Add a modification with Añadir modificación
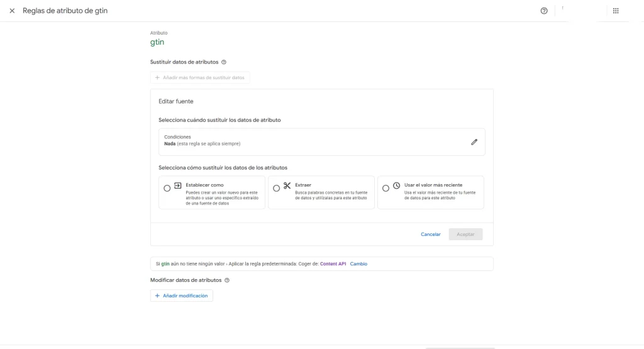Viewport: 644px width, 349px height. tap(182, 296)
